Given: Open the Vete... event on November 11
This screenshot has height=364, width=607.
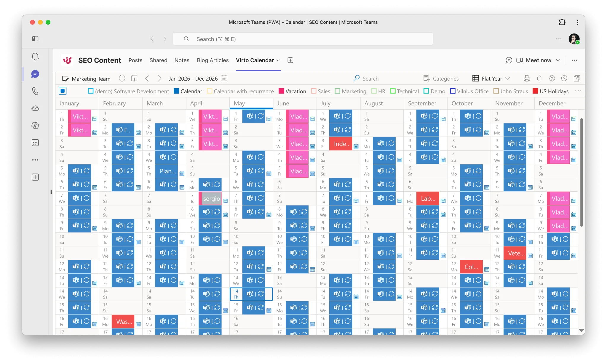Looking at the screenshot, I should [515, 254].
